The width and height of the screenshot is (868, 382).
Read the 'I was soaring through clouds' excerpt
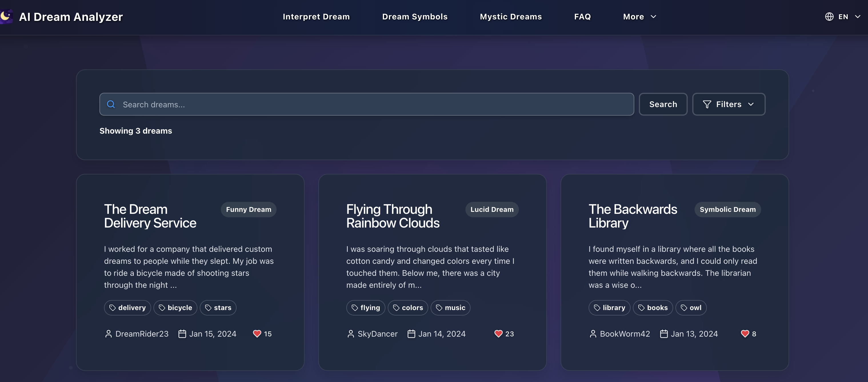coord(431,267)
